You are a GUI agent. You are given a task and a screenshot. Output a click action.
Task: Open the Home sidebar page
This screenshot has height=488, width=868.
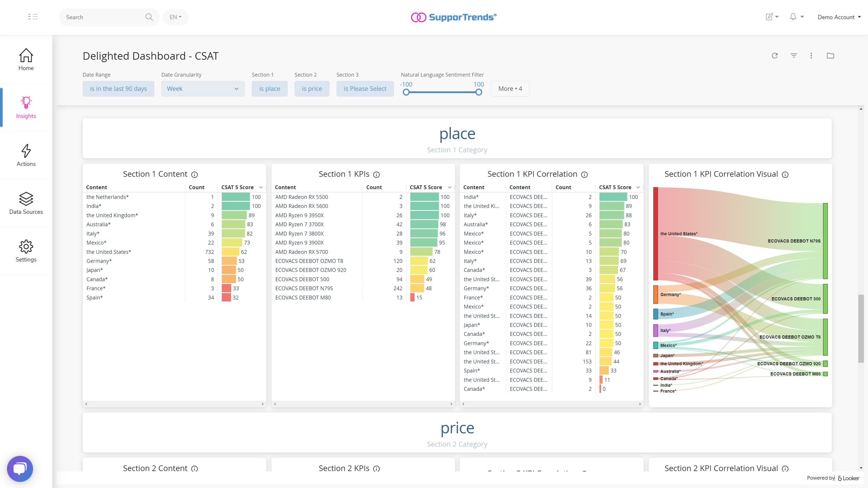26,59
